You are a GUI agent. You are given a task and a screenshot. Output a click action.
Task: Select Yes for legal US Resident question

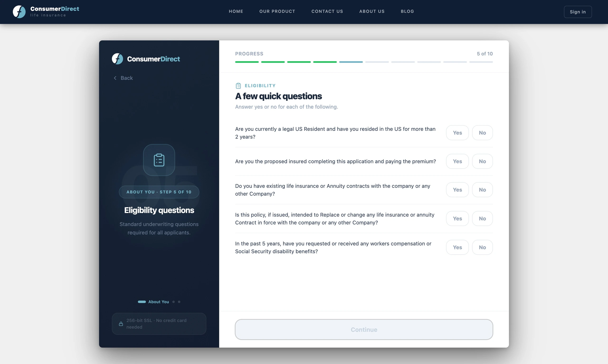(x=457, y=133)
